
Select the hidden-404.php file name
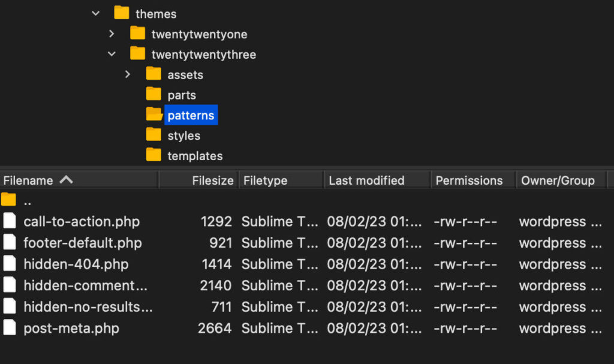pos(76,264)
